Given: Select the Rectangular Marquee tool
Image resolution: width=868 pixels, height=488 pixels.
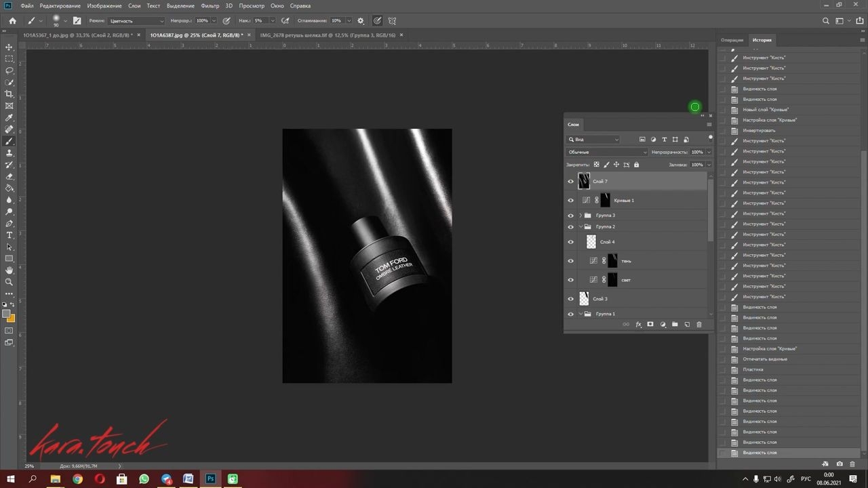Looking at the screenshot, I should [9, 59].
